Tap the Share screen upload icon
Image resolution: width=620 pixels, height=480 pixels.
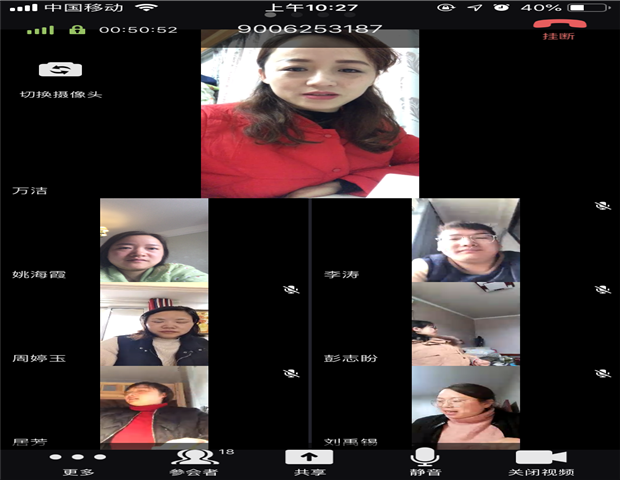tap(302, 457)
